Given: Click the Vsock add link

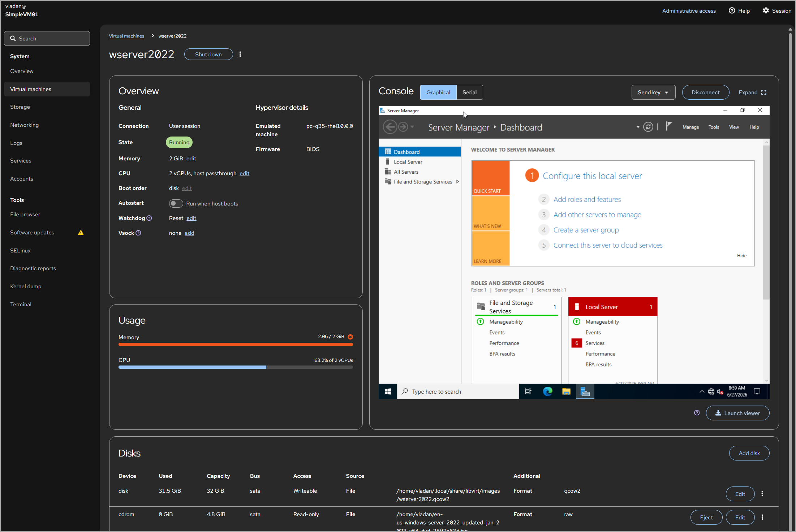Looking at the screenshot, I should 190,233.
